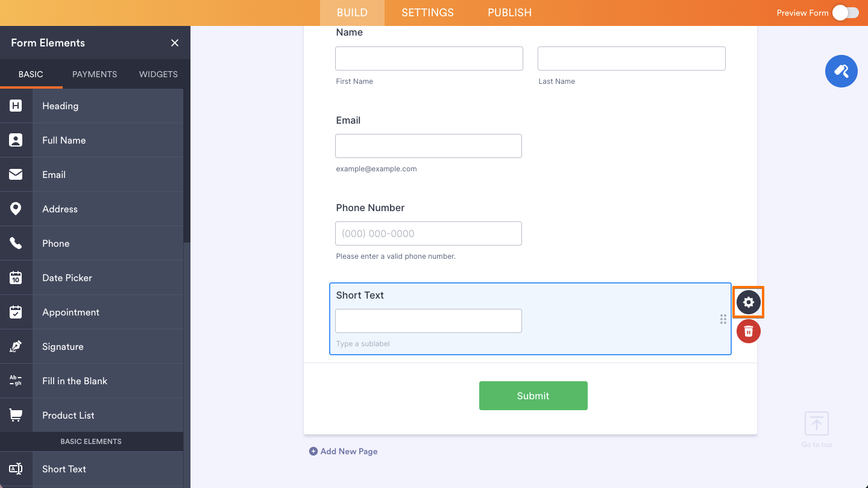Switch to the BUILD tab
The width and height of the screenshot is (868, 488).
coord(352,13)
